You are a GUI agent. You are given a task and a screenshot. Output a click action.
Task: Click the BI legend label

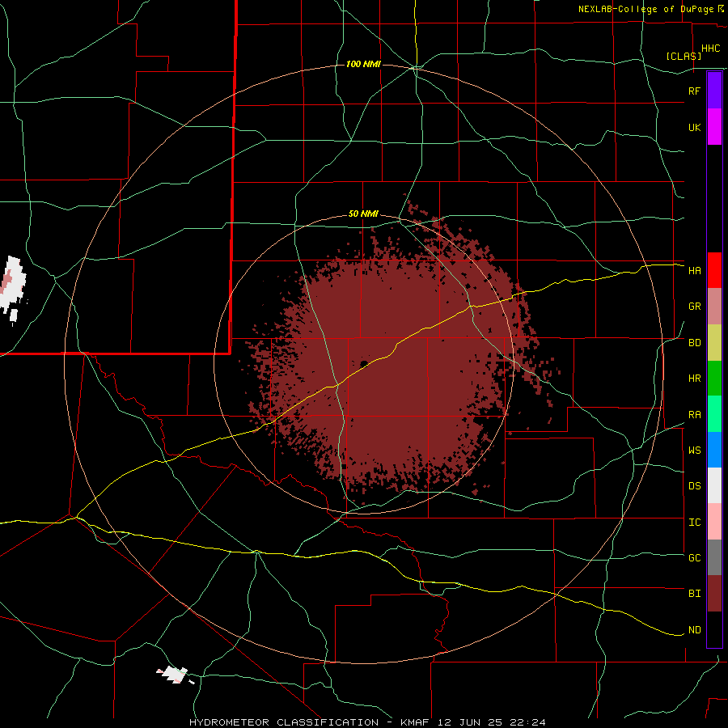(694, 594)
